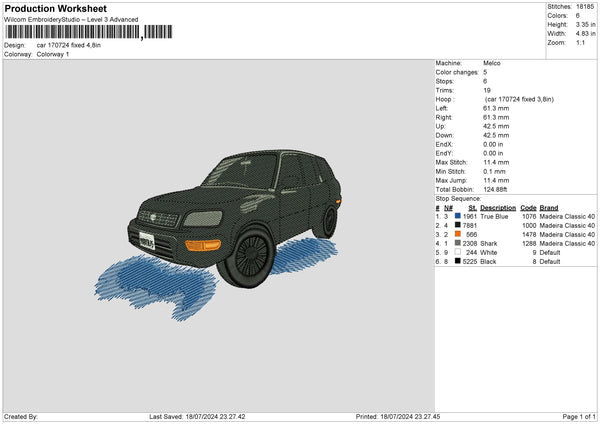
Task: Click the Left value '61.3 mm'
Action: (496, 108)
